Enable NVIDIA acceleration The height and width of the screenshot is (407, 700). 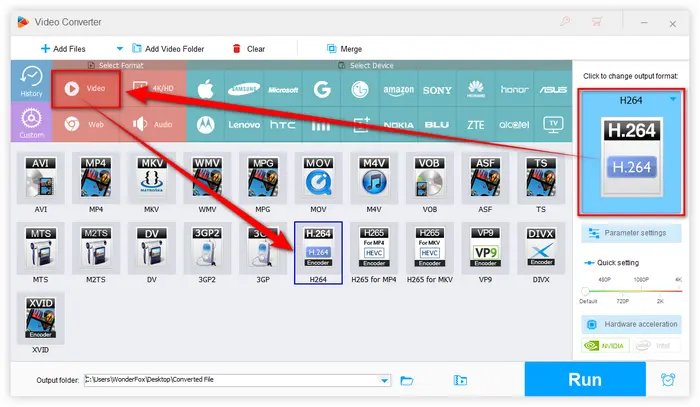605,346
